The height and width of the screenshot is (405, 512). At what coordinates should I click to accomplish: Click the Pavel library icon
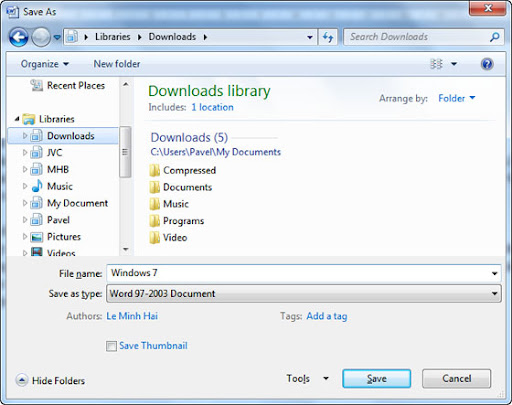36,220
